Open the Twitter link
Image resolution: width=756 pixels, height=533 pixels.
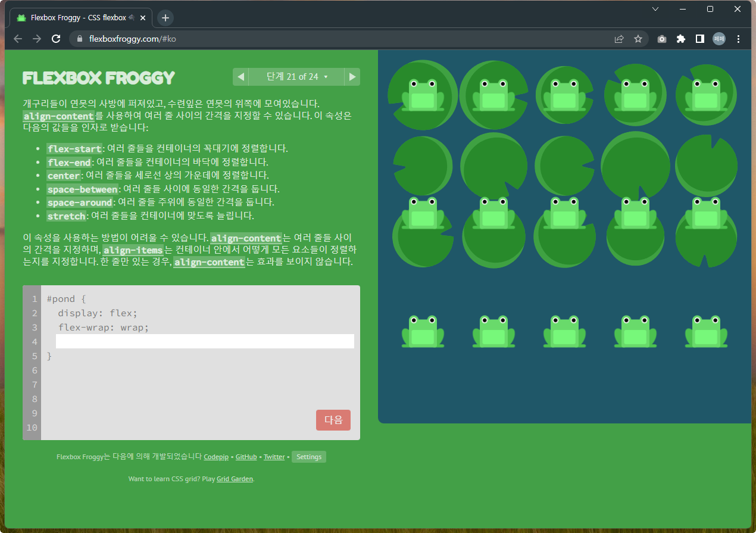pyautogui.click(x=274, y=457)
